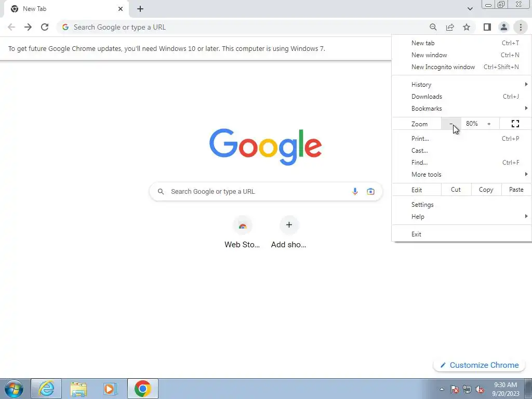Click Cut in the Edit row
The image size is (532, 399).
point(456,190)
